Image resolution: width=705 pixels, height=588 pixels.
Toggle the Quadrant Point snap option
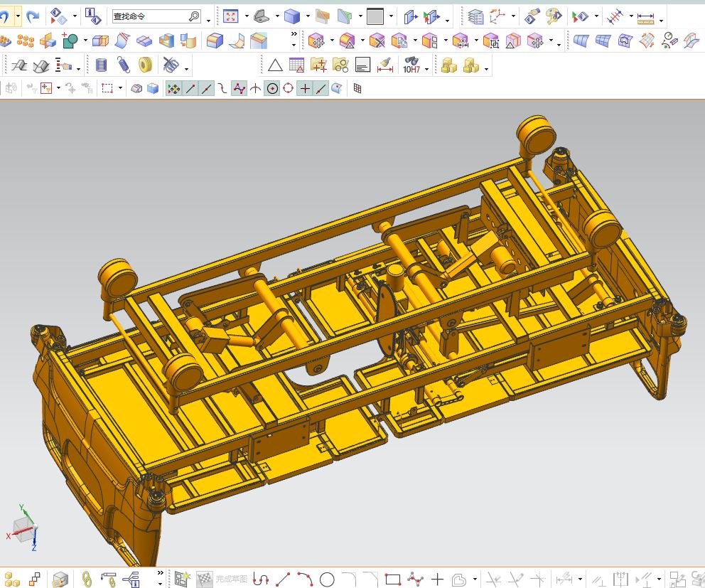[289, 88]
